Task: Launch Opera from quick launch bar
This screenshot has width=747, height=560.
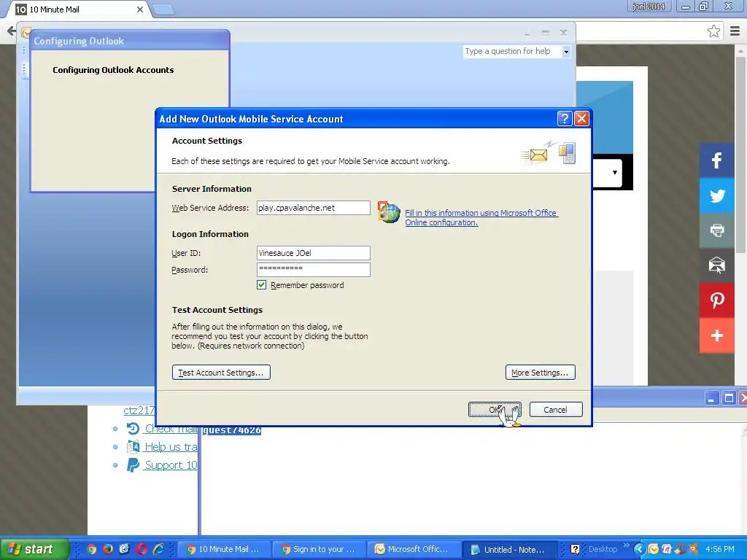Action: pos(142,549)
